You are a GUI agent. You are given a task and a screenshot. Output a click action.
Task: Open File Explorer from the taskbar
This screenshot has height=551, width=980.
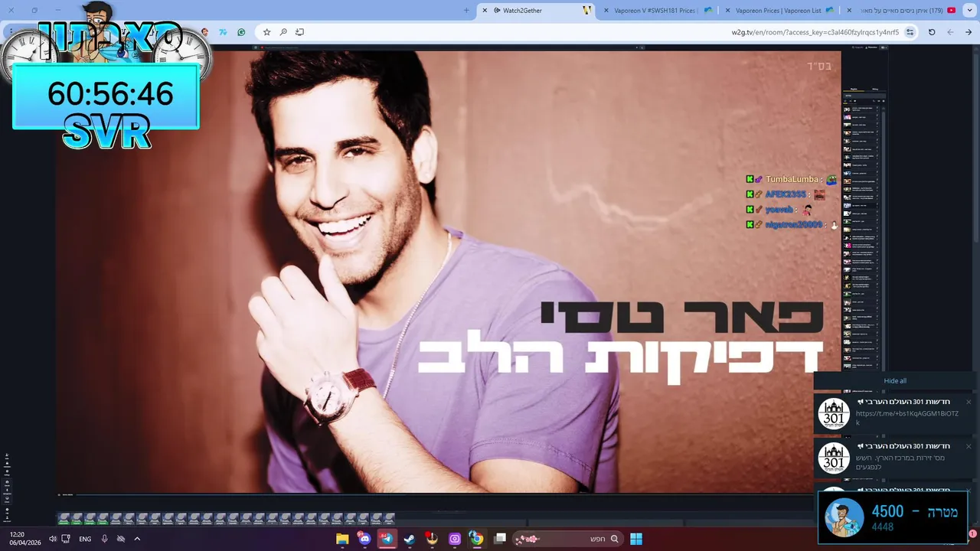coord(342,539)
